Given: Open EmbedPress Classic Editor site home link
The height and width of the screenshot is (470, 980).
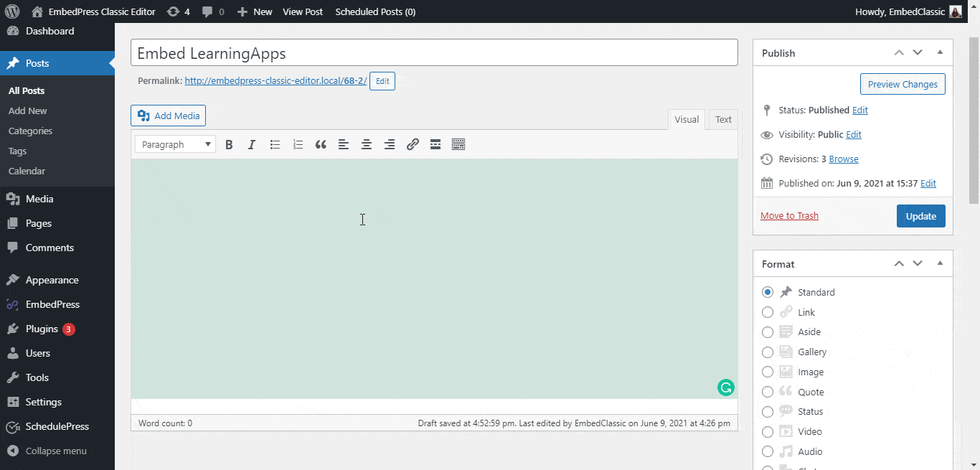Looking at the screenshot, I should click(x=93, y=11).
